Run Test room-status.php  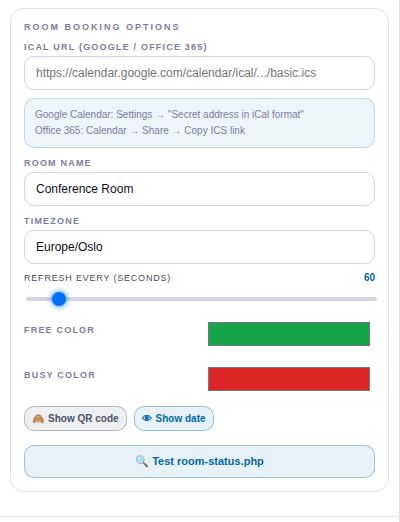pos(199,461)
